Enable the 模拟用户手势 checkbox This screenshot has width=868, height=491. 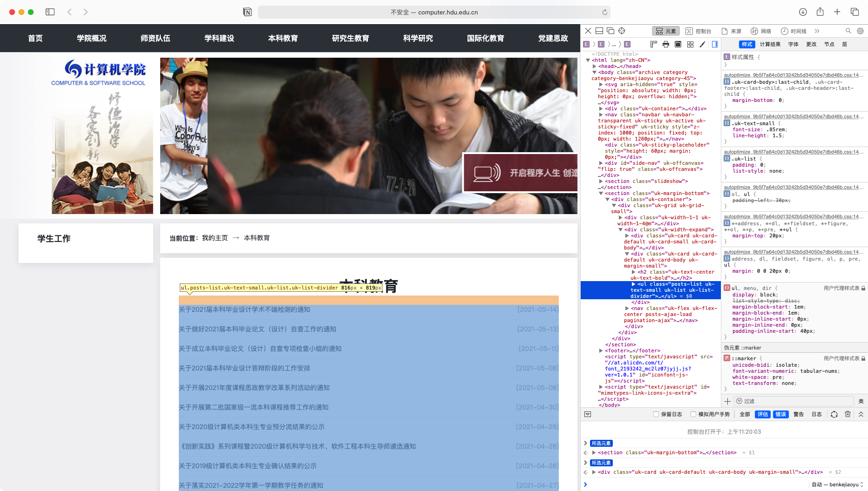(x=693, y=414)
